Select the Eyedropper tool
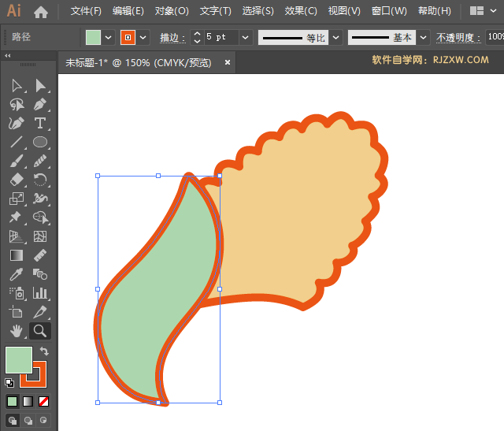Image resolution: width=504 pixels, height=431 pixels. (x=16, y=274)
